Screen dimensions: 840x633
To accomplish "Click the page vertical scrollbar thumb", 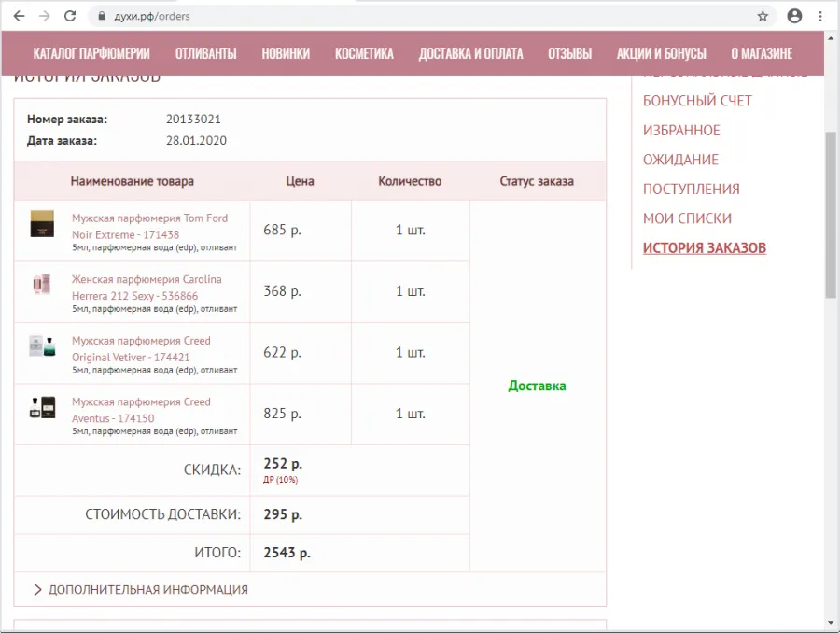I will coord(831,215).
